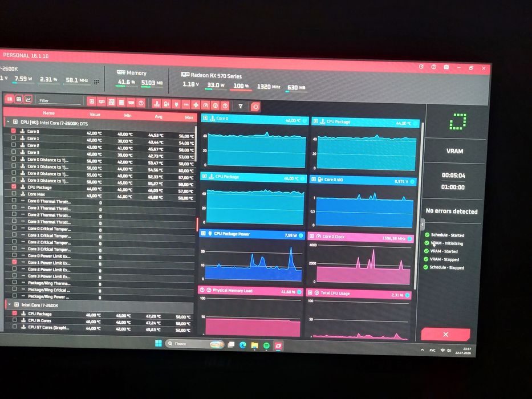
Task: Toggle the power plug sensor filter icon
Action: (176, 104)
